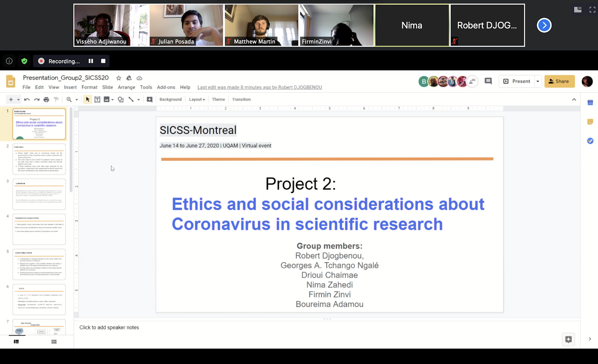Open the Arrange menu
Screen dimensions: 598x364
127,87
